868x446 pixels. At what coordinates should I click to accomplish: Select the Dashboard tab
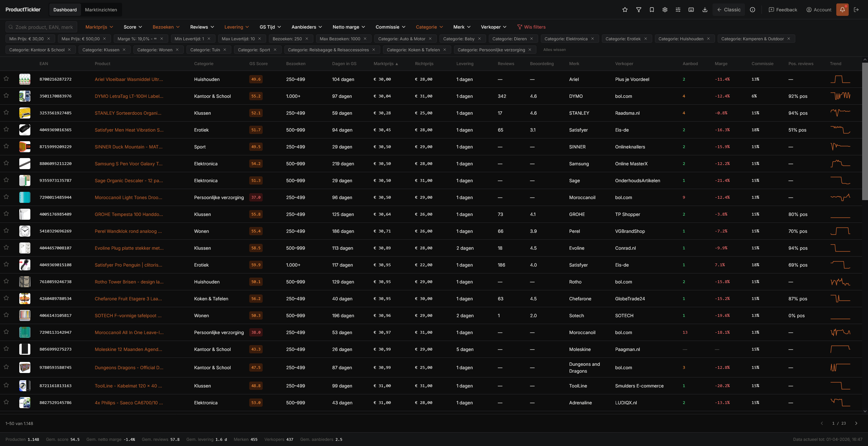[x=65, y=10]
